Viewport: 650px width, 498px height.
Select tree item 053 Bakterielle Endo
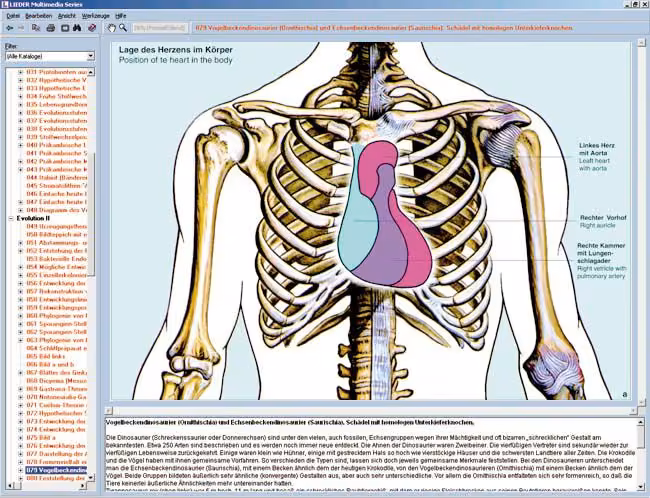(x=56, y=259)
